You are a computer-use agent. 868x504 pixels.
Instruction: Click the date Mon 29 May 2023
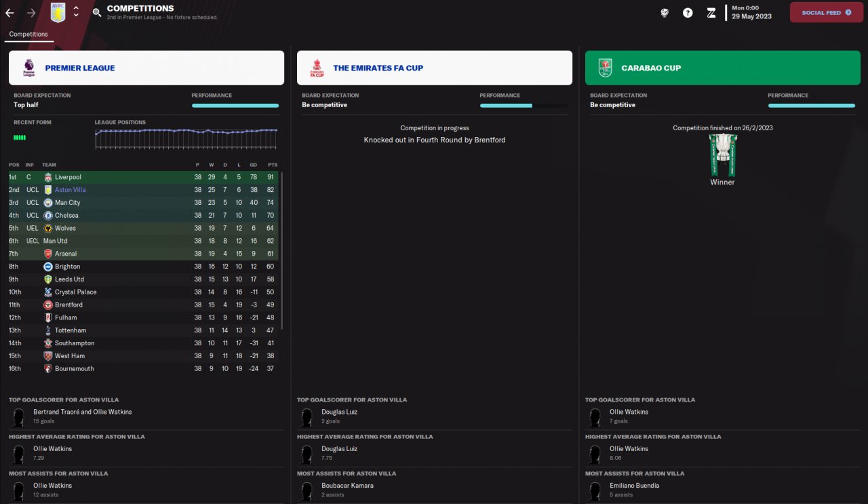point(751,12)
